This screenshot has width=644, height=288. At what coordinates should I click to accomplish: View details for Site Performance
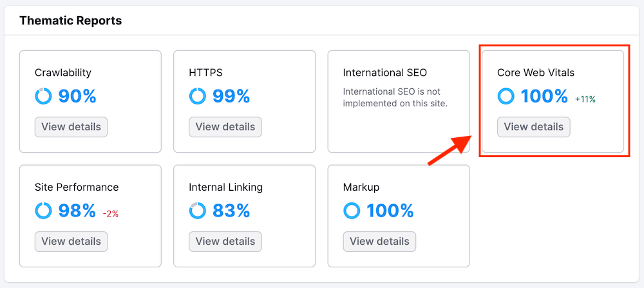pos(71,242)
